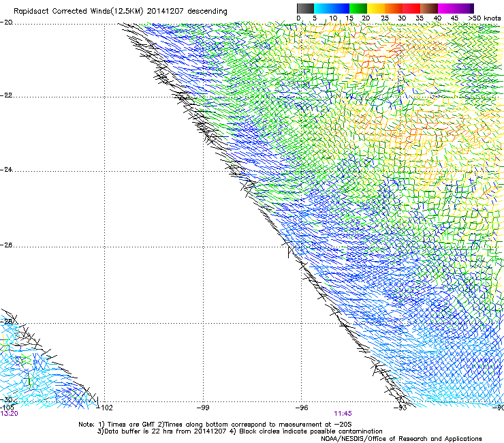
Task: Click the '>50 knots' legend label
Action: point(485,18)
